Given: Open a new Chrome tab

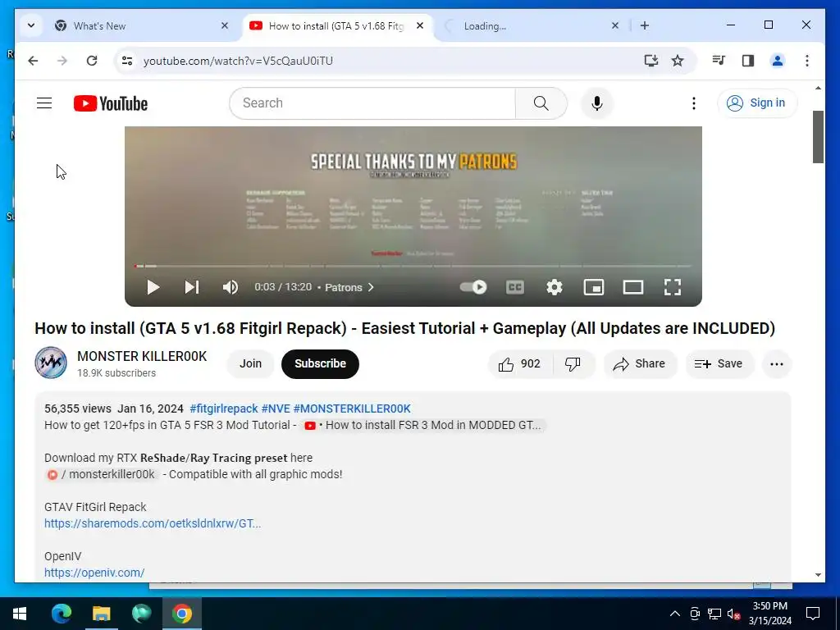Looking at the screenshot, I should pos(645,25).
